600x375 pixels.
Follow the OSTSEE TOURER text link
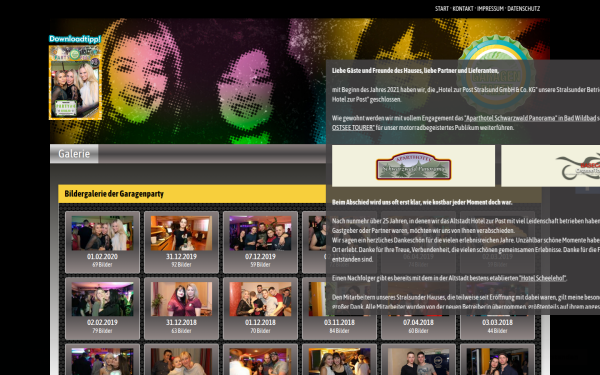(x=353, y=127)
